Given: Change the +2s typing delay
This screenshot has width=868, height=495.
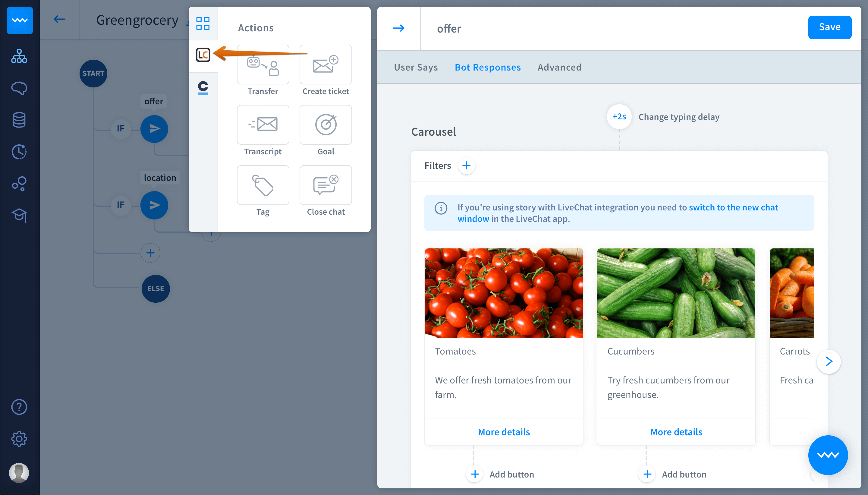Looking at the screenshot, I should tap(619, 117).
